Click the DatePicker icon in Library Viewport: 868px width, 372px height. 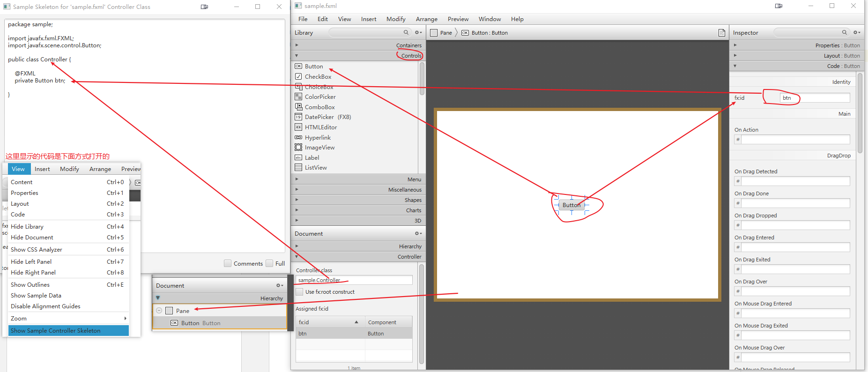pyautogui.click(x=298, y=117)
